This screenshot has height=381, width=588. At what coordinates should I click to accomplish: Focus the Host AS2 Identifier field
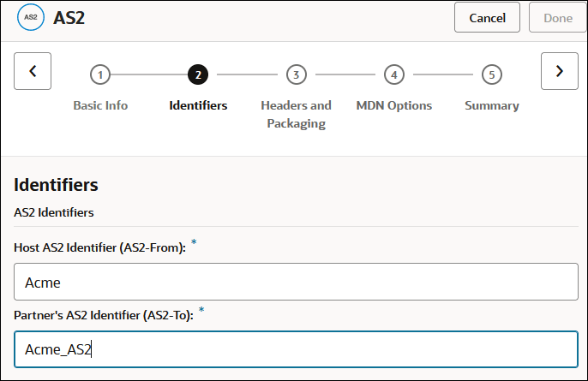click(296, 282)
